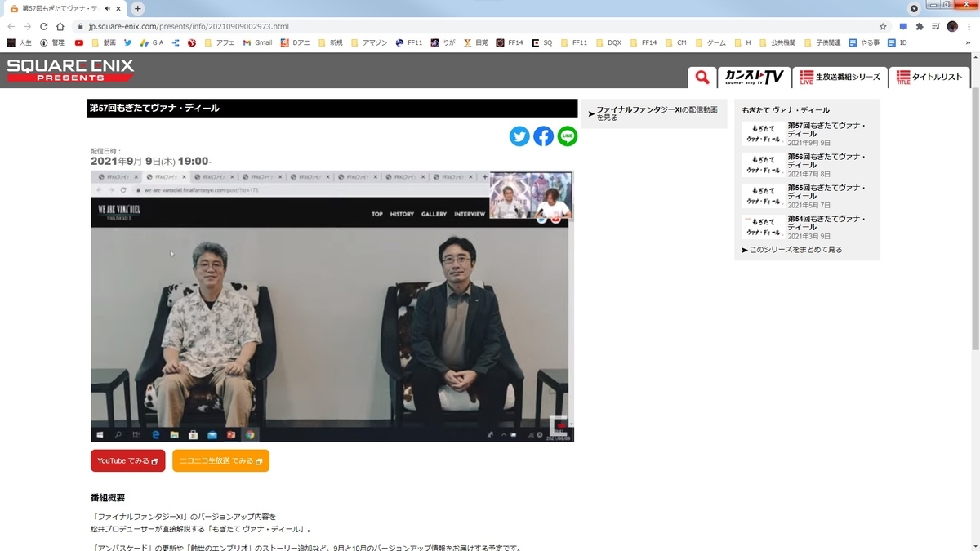Viewport: 980px width, 551px height.
Task: Play the main broadcast video thumbnail
Action: pyautogui.click(x=332, y=306)
